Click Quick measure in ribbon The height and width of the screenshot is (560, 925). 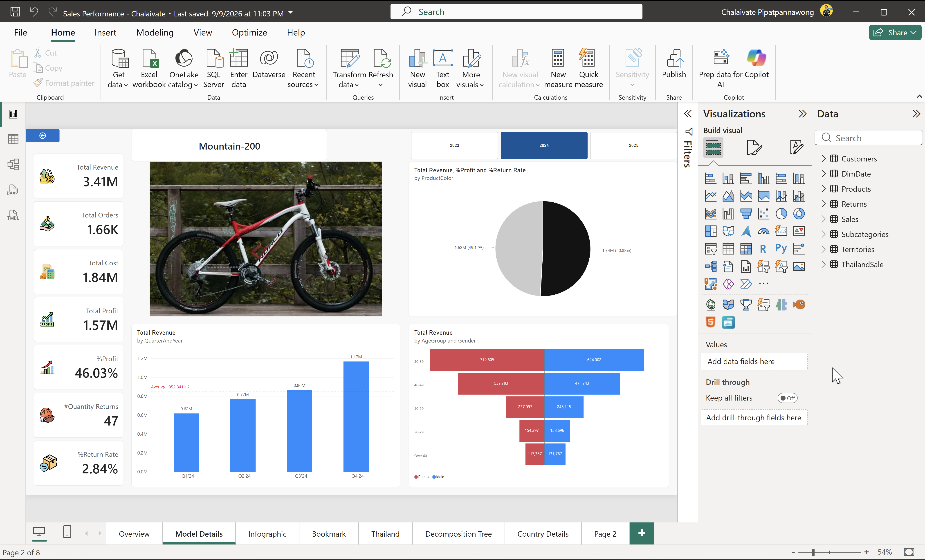point(588,68)
